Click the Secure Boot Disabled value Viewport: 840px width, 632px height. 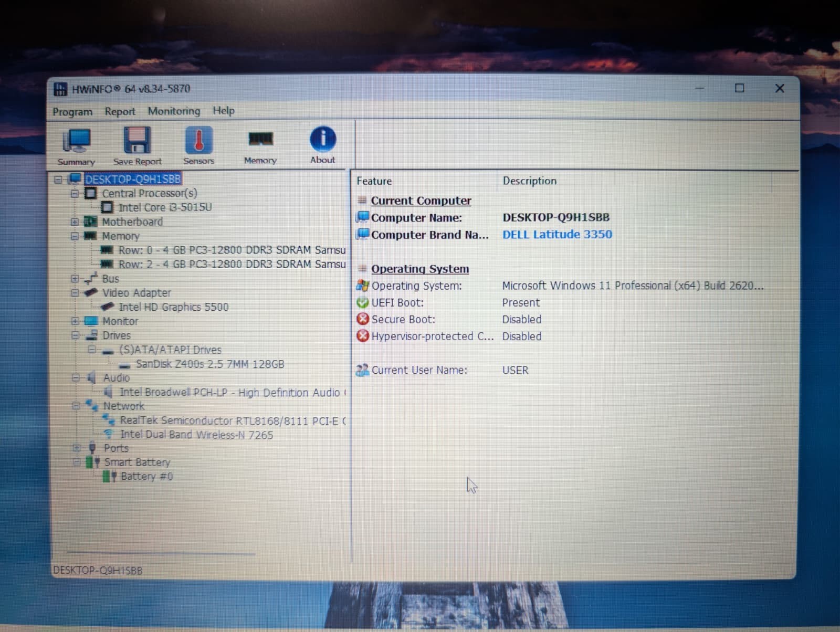point(521,319)
